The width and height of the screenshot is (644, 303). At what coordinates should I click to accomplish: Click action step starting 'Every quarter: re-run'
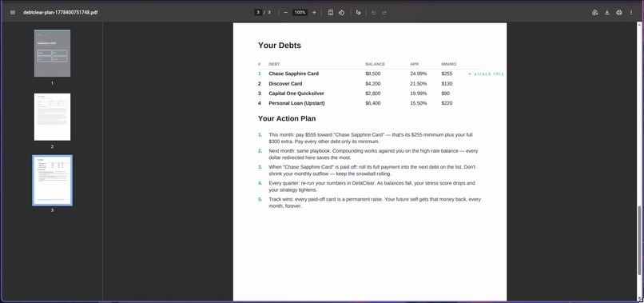(x=372, y=186)
